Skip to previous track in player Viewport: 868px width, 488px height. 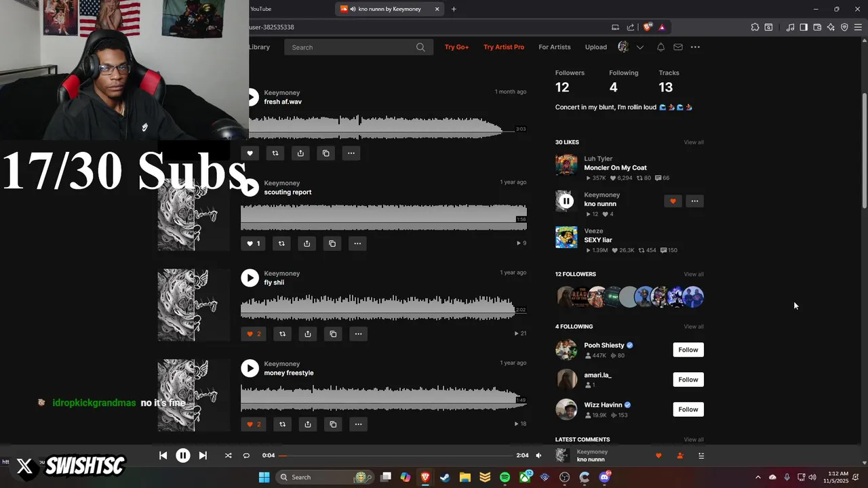pos(163,455)
